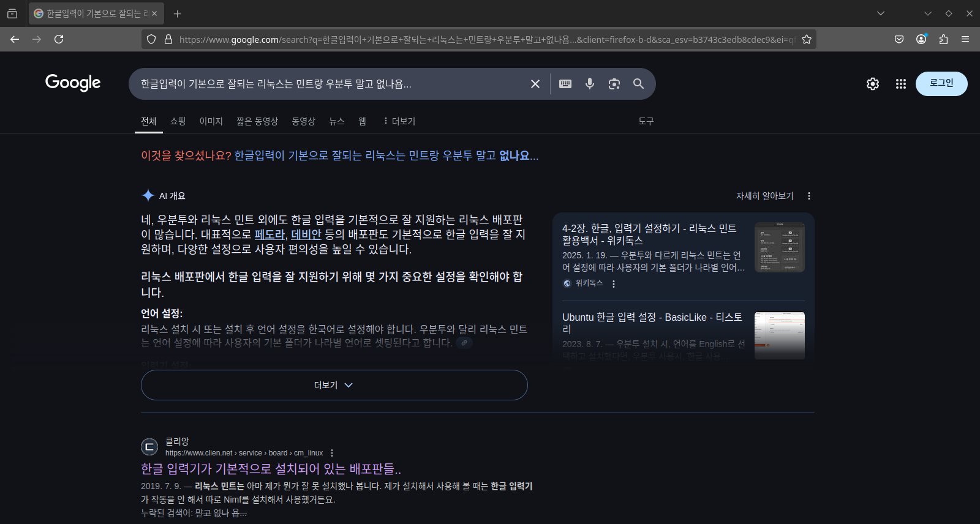
Task: Open thumbnail of BasicLike 티스토리 card
Action: [x=780, y=335]
